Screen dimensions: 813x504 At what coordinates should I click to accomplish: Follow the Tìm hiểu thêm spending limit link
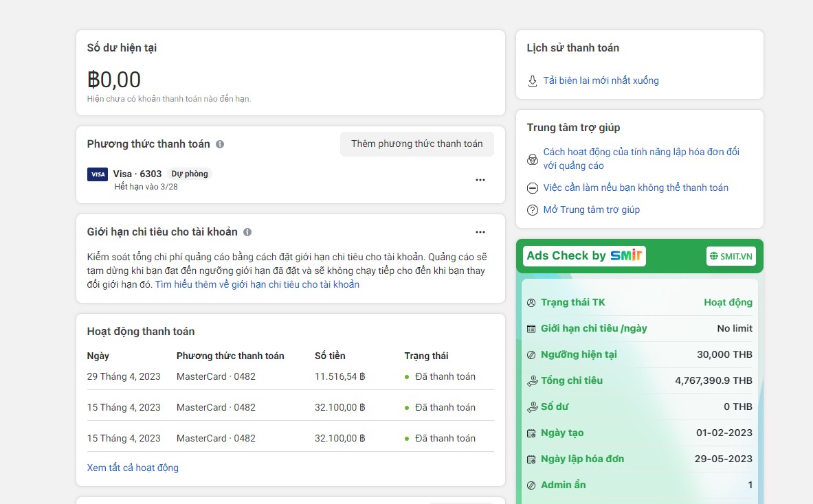click(257, 284)
